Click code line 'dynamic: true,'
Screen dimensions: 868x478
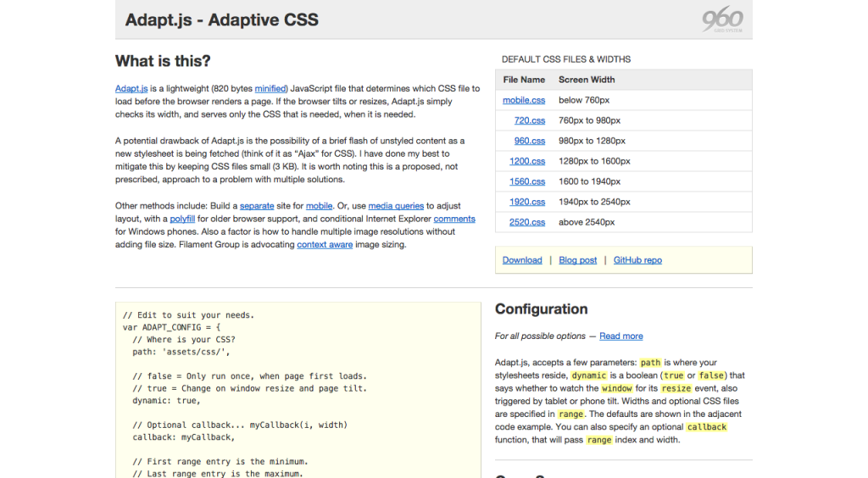pos(167,401)
